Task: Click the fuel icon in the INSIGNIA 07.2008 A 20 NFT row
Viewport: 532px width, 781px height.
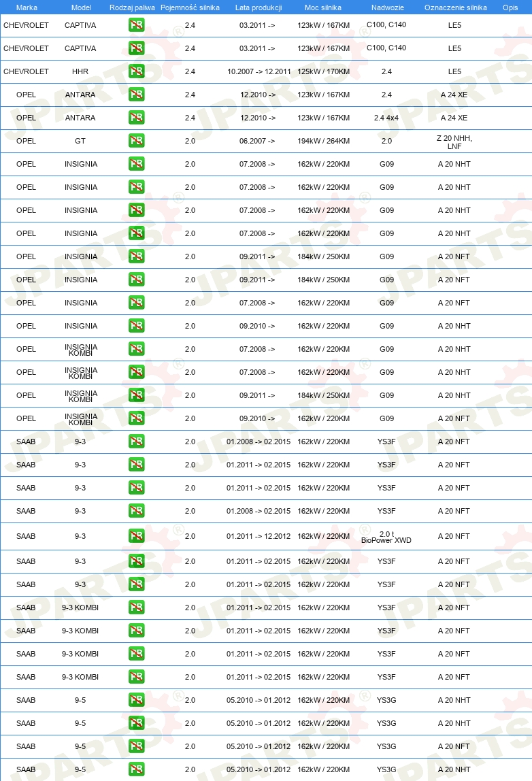Action: click(x=137, y=303)
